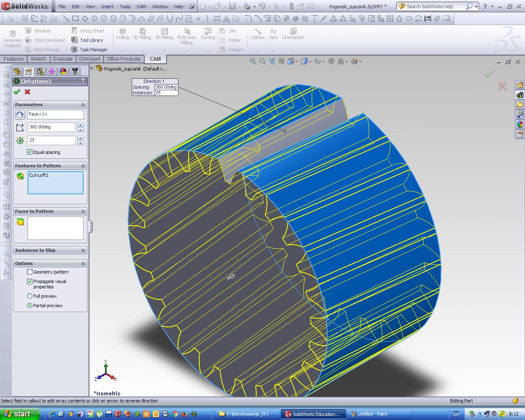
Task: Open the Hide/Show Items dropdown arrow
Action: [x=324, y=62]
